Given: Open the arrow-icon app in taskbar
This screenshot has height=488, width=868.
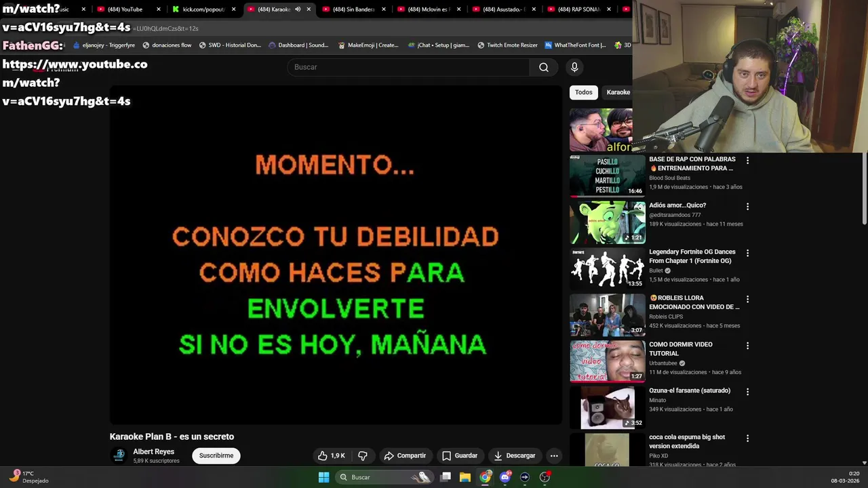Looking at the screenshot, I should coord(524,477).
